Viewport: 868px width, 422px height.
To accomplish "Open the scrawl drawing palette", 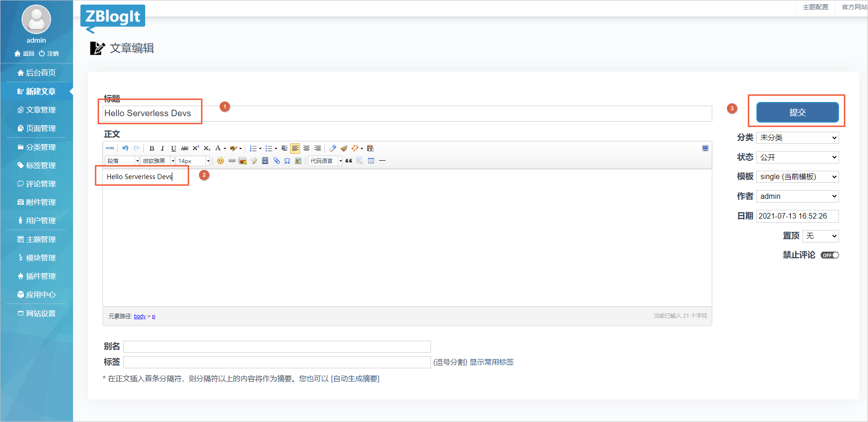I will coord(254,161).
